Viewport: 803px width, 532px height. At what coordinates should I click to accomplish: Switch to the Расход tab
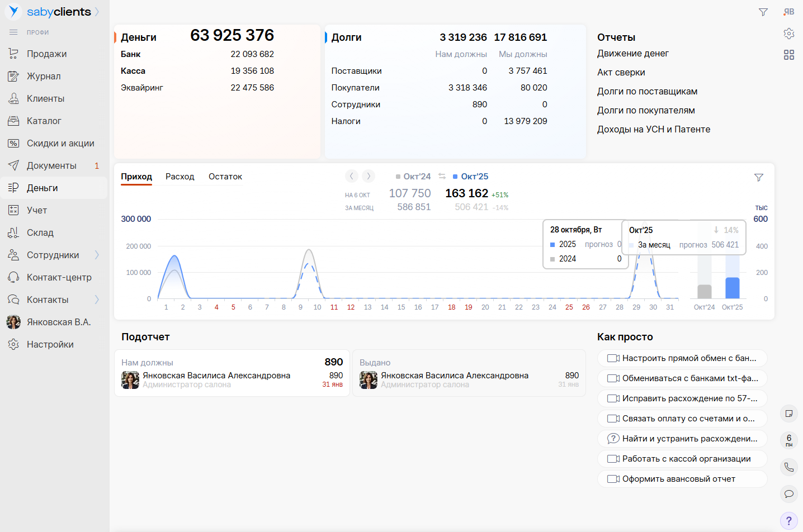180,177
